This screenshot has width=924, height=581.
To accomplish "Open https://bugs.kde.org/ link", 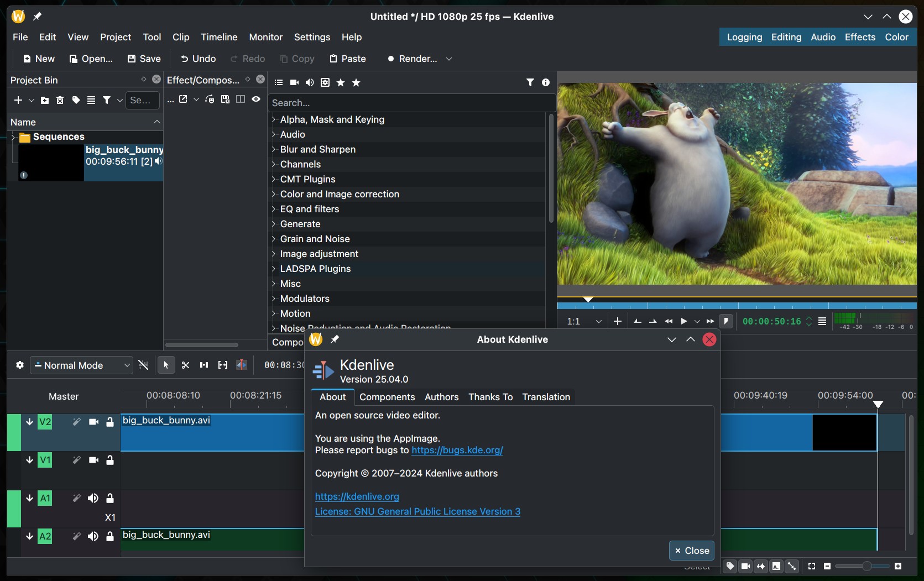I will [457, 450].
